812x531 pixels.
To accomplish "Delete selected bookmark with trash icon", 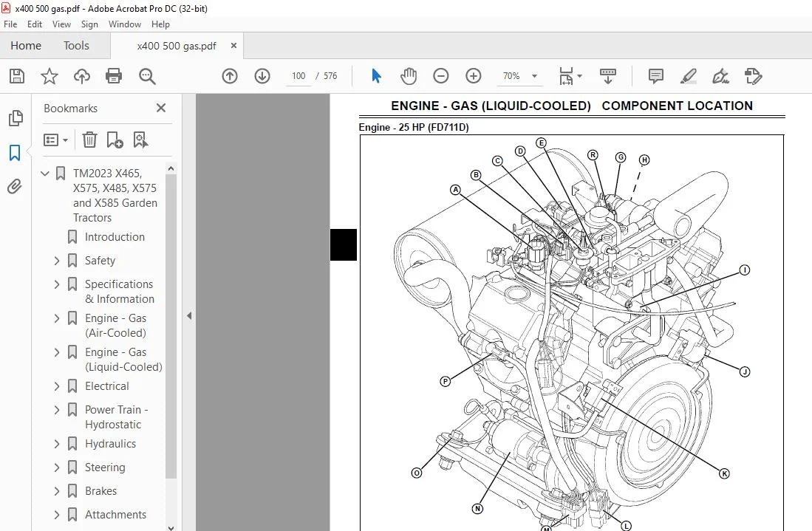I will [x=89, y=140].
